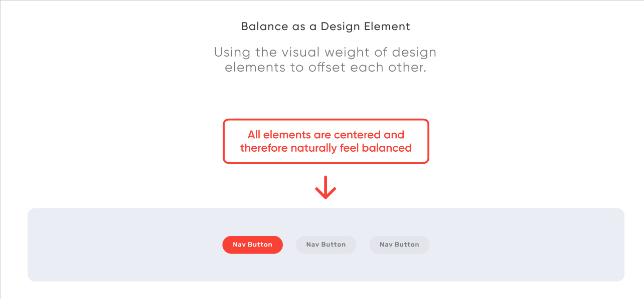Select callout line All elements are centered and
The height and width of the screenshot is (299, 644).
pyautogui.click(x=326, y=135)
